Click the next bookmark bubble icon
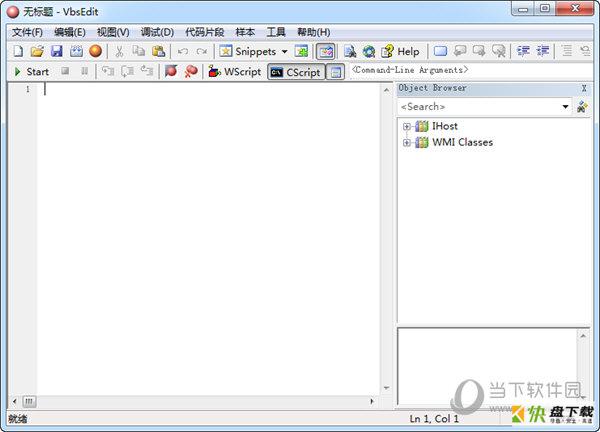Image resolution: width=600 pixels, height=432 pixels. [x=479, y=51]
